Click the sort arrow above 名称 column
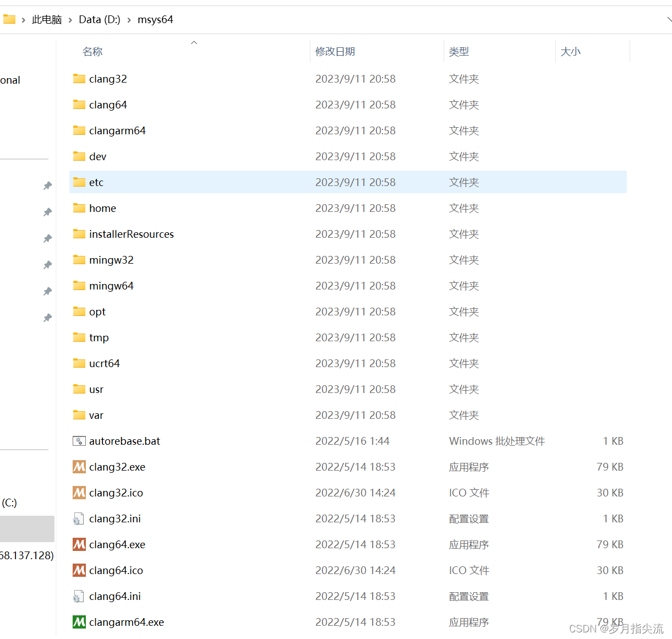 tap(194, 42)
